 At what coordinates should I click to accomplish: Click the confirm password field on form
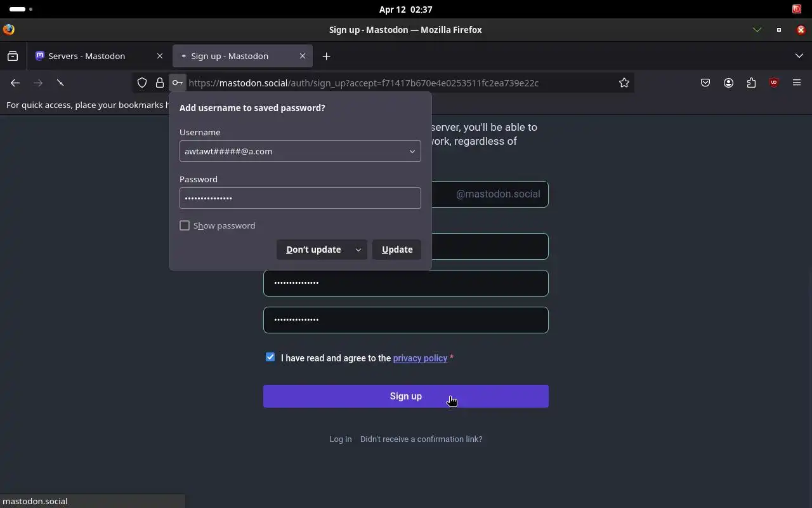(406, 320)
